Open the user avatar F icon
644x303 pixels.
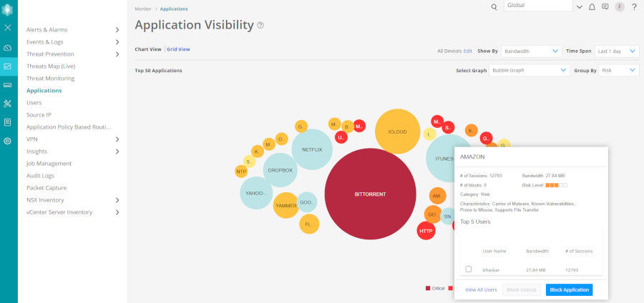pyautogui.click(x=620, y=7)
